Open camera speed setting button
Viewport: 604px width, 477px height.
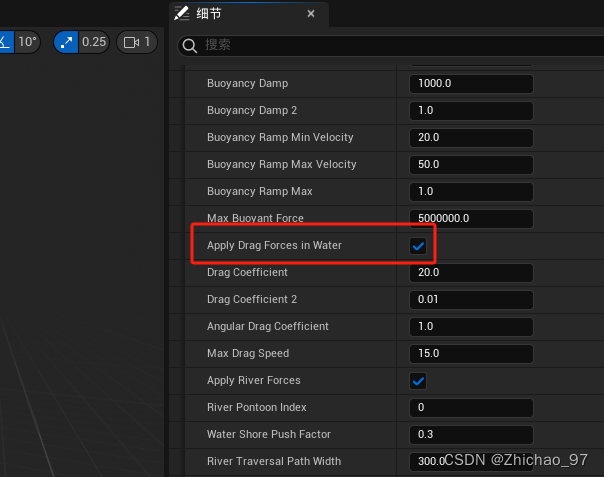coord(137,42)
